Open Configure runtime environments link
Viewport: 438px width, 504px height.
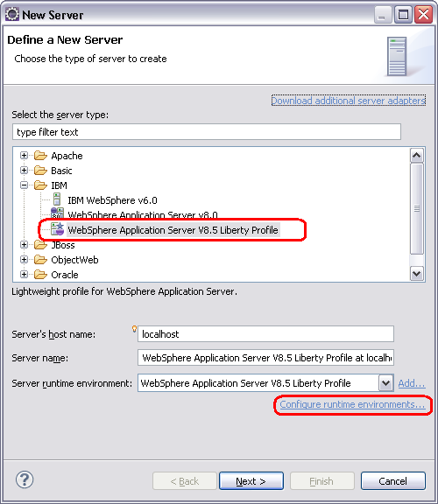tap(352, 404)
